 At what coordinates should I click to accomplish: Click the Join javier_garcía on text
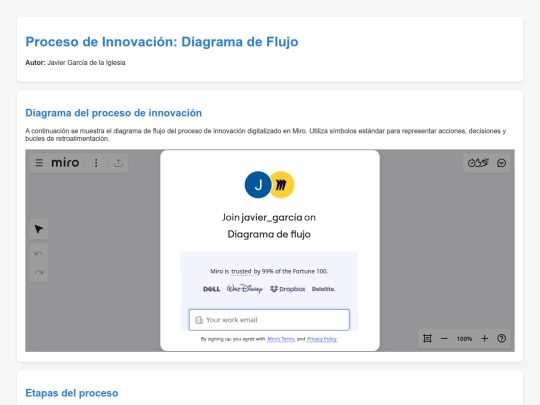(x=269, y=218)
